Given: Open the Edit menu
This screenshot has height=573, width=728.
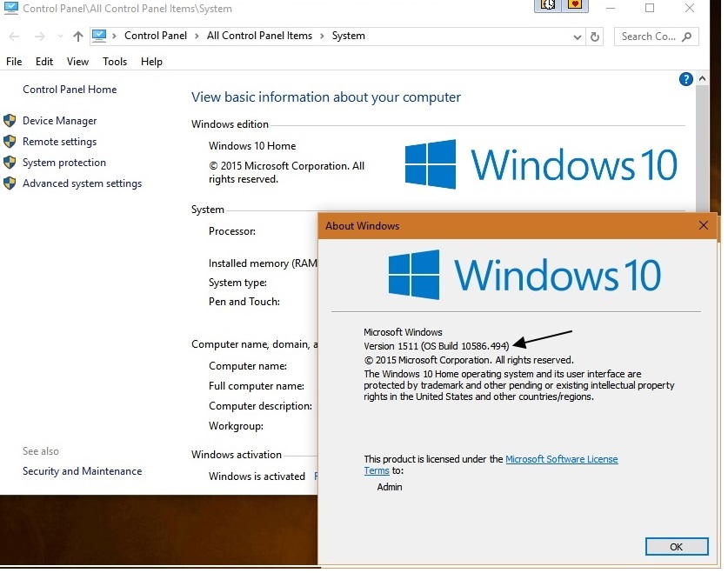Looking at the screenshot, I should coord(44,62).
